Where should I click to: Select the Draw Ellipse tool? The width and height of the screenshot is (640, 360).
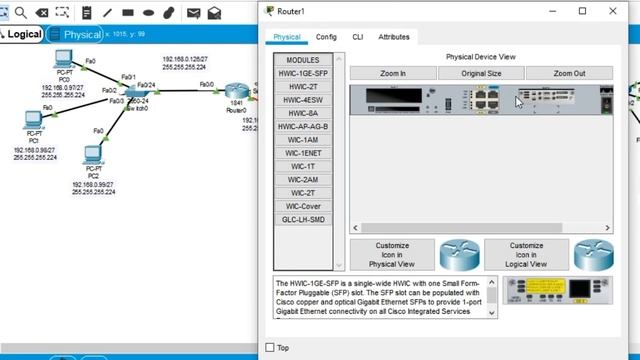point(149,13)
